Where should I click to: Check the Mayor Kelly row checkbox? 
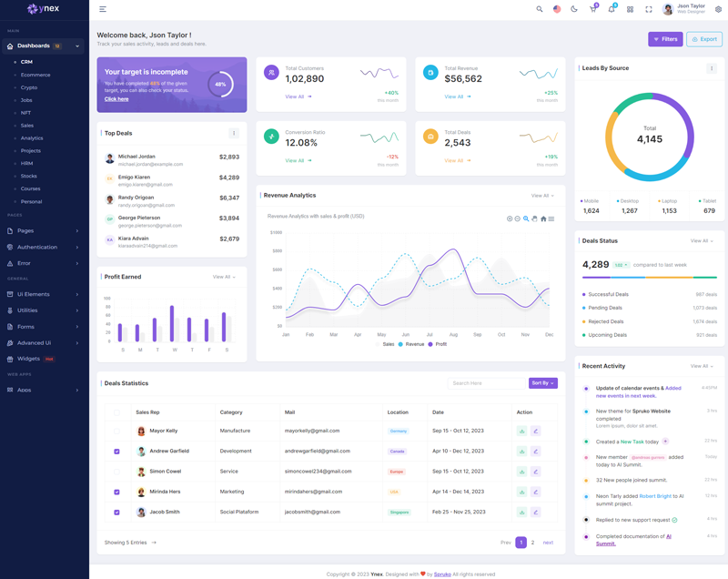116,432
